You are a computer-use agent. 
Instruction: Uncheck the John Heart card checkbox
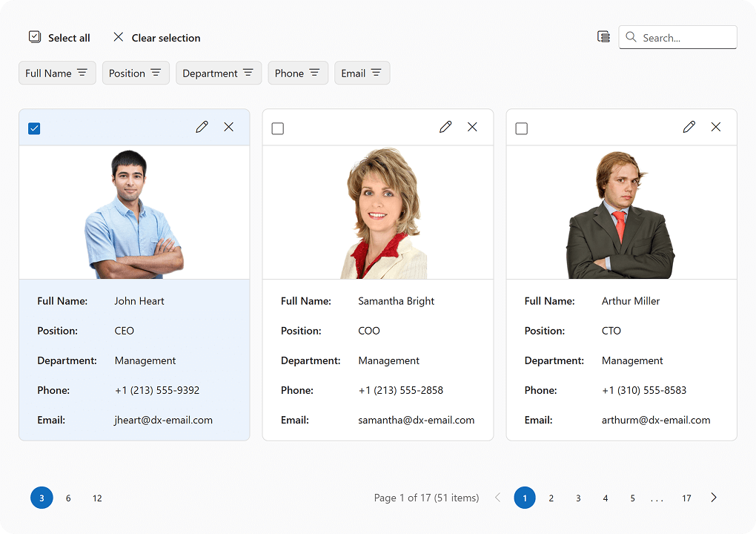point(34,128)
